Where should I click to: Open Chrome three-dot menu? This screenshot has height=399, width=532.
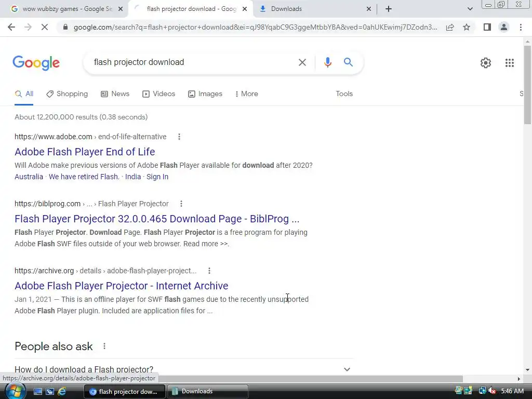(x=521, y=27)
